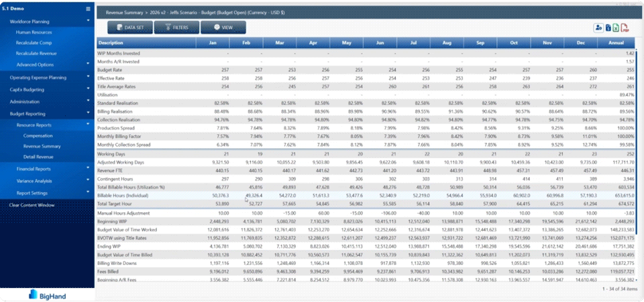Select the Billing Write Downs row label
The width and height of the screenshot is (644, 302).
click(117, 263)
